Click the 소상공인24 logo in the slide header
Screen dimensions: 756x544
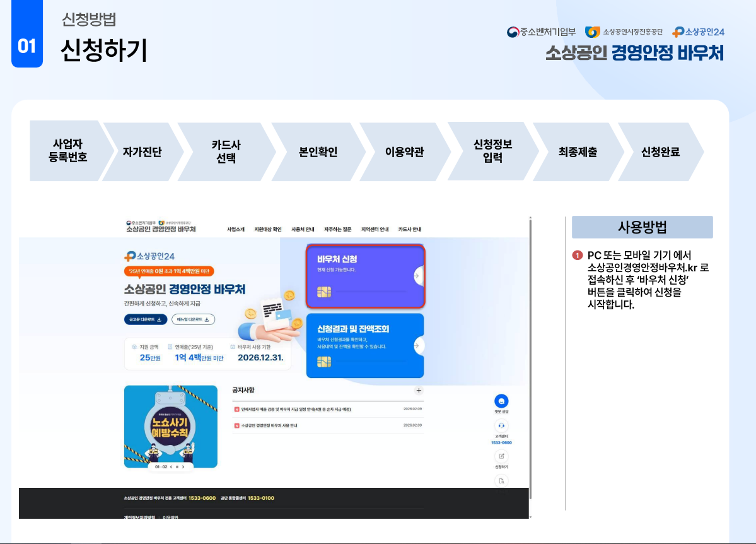click(x=698, y=32)
